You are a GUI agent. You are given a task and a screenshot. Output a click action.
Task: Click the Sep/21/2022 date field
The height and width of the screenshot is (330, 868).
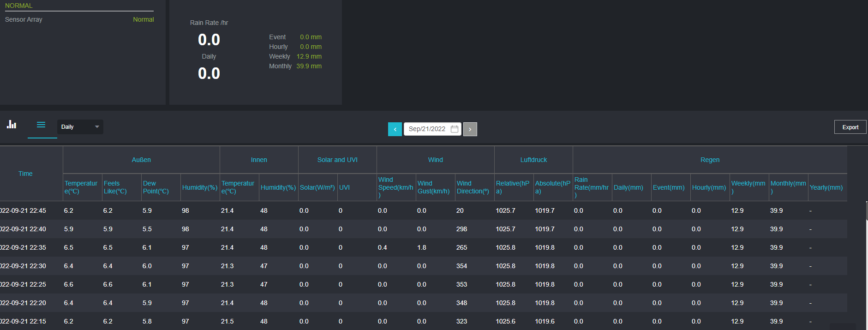427,129
